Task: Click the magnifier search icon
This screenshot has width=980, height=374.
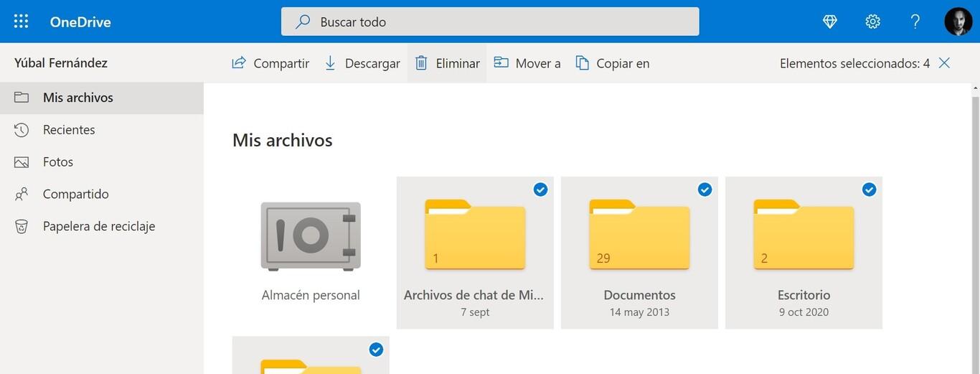Action: pos(303,22)
